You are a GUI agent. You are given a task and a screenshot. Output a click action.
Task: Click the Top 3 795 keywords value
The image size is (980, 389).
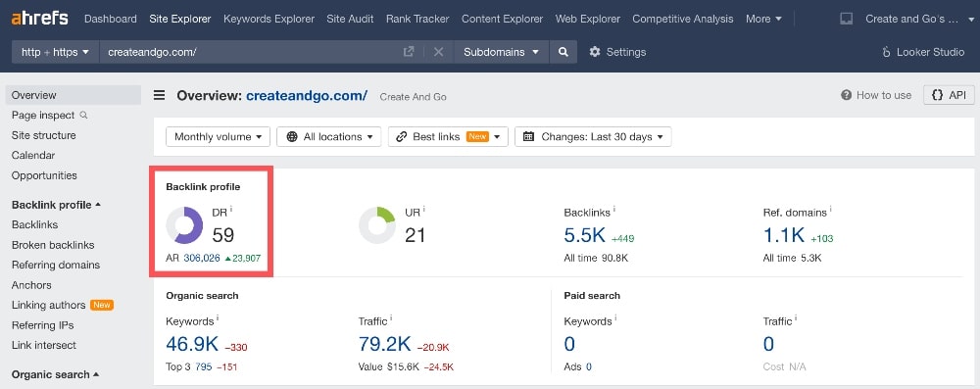(203, 366)
